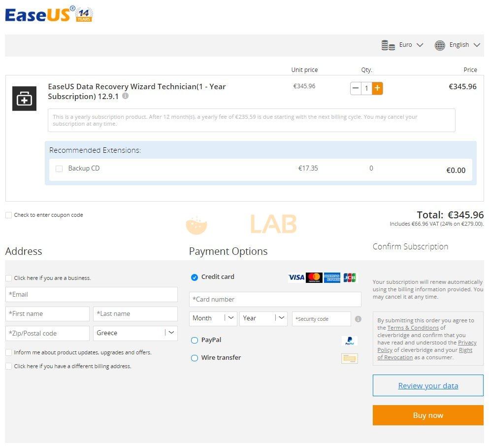489x448 pixels.
Task: Click the security code info icon
Action: click(x=358, y=319)
